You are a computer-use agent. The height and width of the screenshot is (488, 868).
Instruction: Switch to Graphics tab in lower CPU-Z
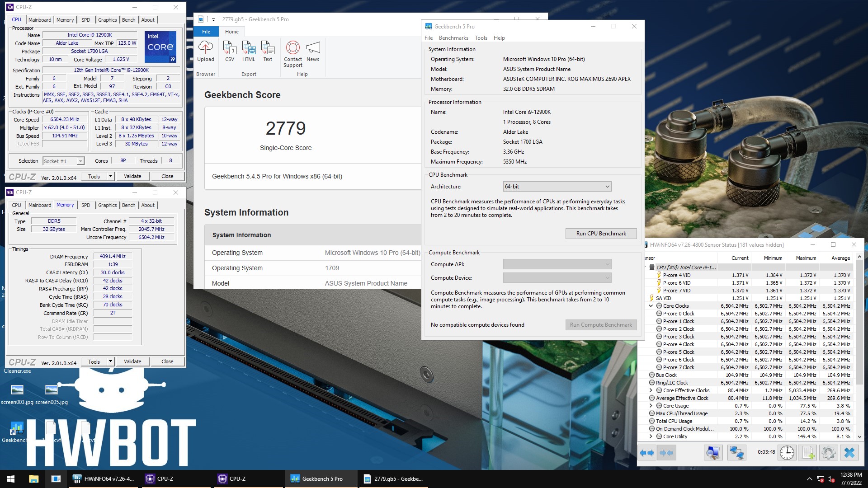(x=108, y=205)
